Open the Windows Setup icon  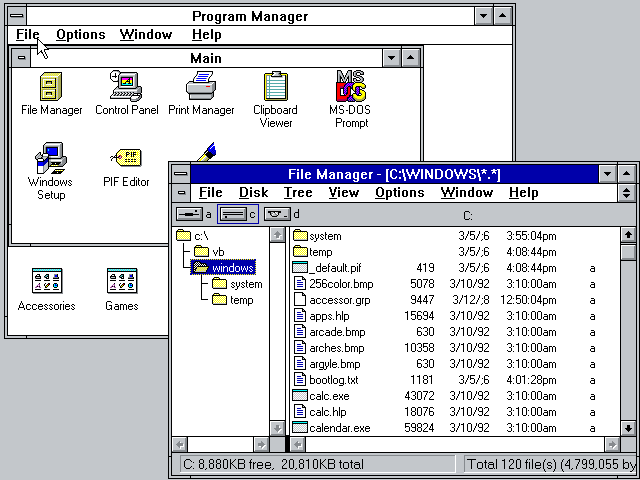(51, 159)
